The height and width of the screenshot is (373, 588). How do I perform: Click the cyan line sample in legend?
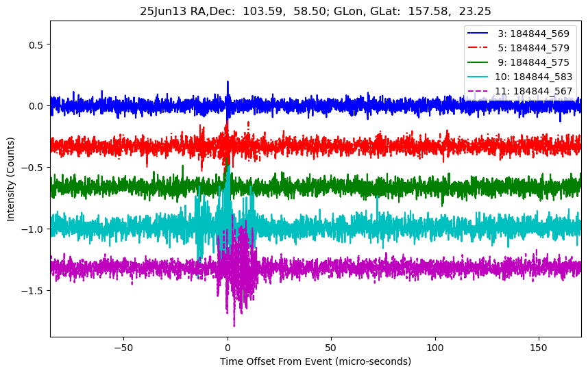(x=480, y=76)
